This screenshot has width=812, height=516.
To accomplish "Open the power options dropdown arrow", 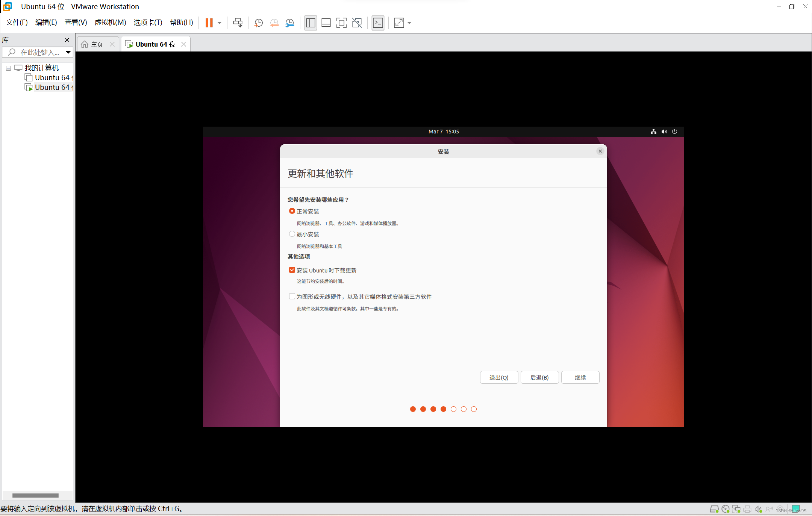I will pyautogui.click(x=220, y=23).
